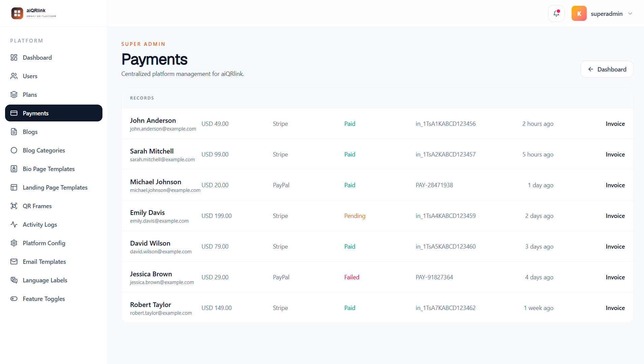
Task: Navigate to Blog Categories
Action: pyautogui.click(x=54, y=150)
